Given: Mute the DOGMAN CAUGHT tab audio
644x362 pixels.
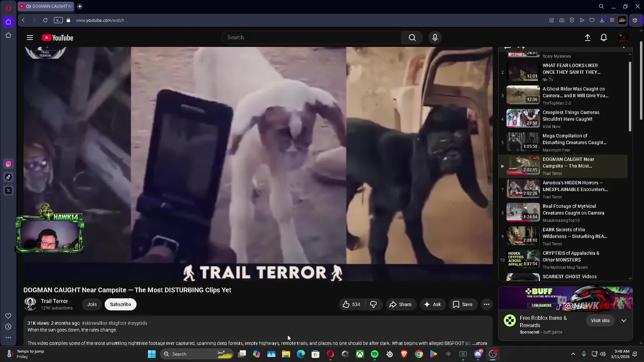Looking at the screenshot, I should [28, 7].
